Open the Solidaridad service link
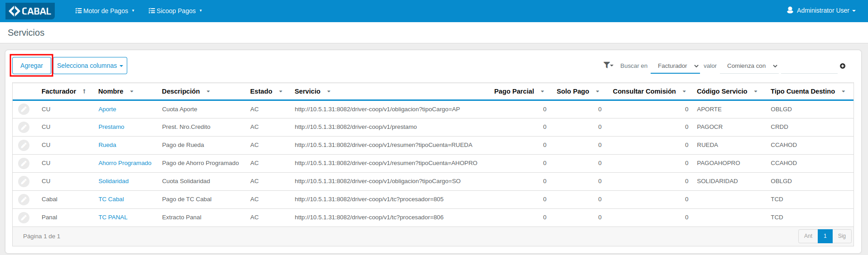Viewport: 868px width, 255px height. point(114,181)
